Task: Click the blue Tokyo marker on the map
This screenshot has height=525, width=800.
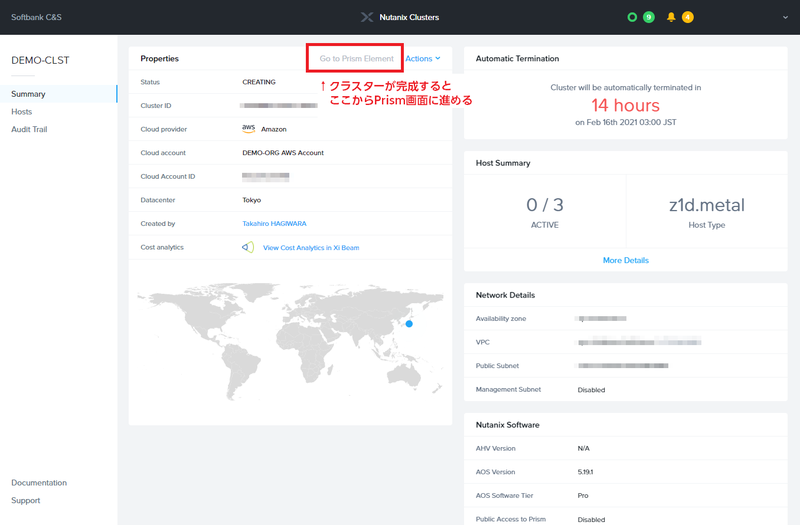Action: [x=409, y=323]
